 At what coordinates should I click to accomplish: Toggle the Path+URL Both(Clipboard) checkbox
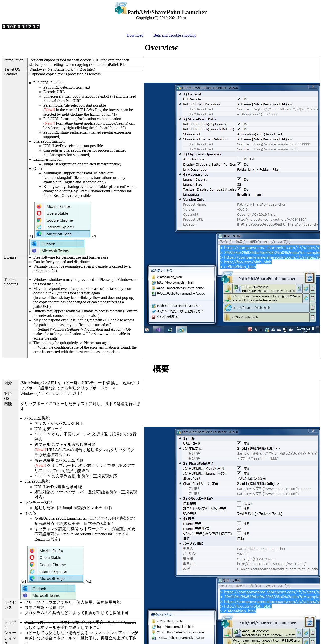(239, 124)
